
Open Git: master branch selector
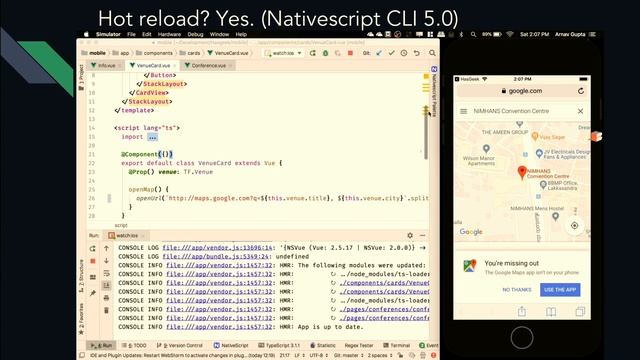[x=349, y=356]
